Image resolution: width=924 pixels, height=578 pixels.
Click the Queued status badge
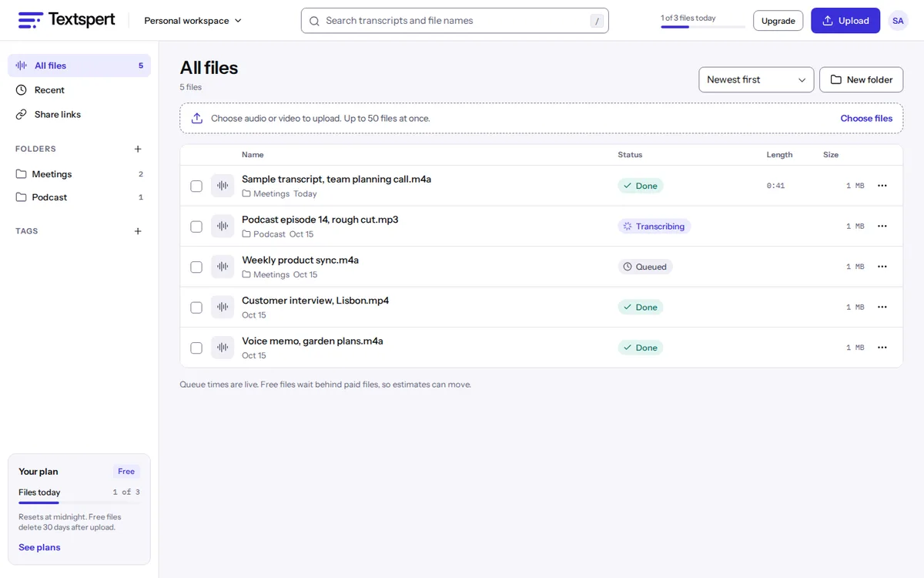[x=645, y=267]
